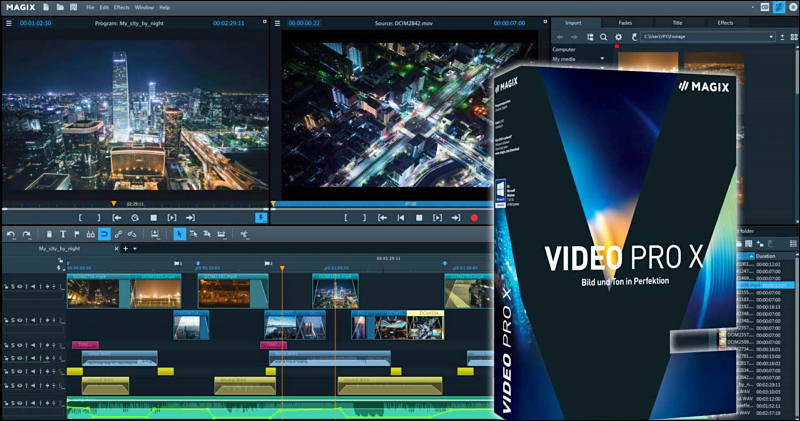Click the split object icon in timeline toolbar
800x421 pixels.
pyautogui.click(x=155, y=234)
